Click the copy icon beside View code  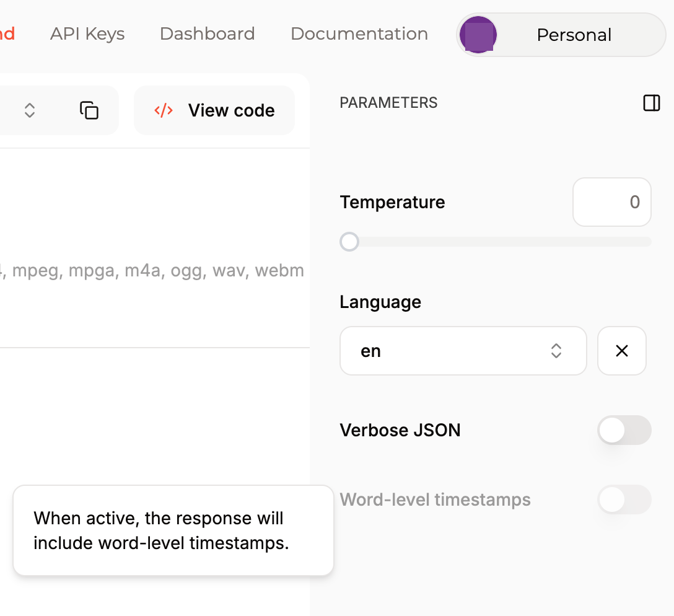coord(89,110)
